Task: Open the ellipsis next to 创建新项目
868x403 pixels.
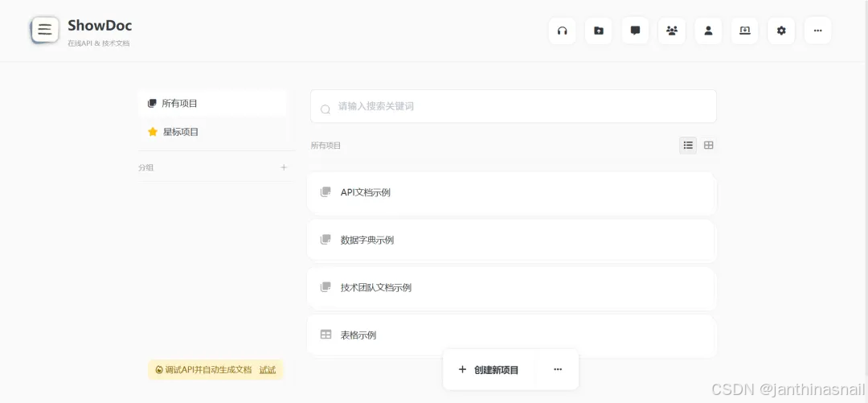Action: pos(558,369)
